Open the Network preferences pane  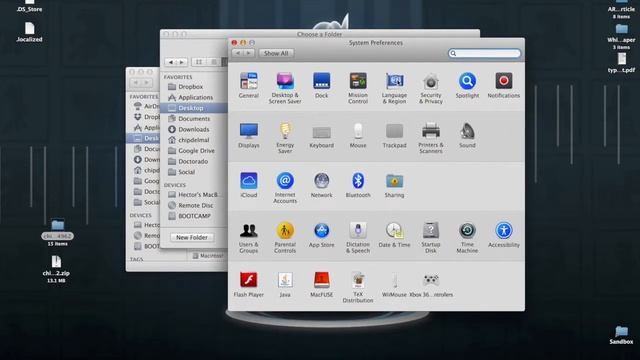pyautogui.click(x=321, y=185)
